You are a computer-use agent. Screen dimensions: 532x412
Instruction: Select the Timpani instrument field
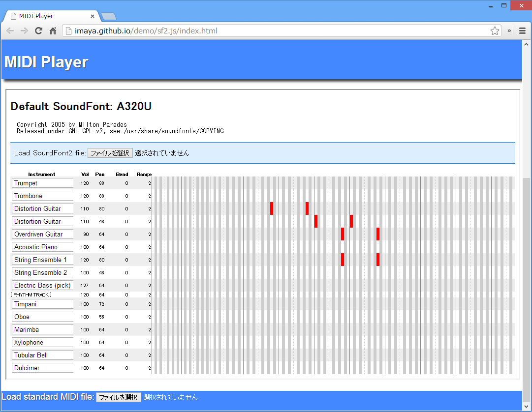(x=42, y=304)
